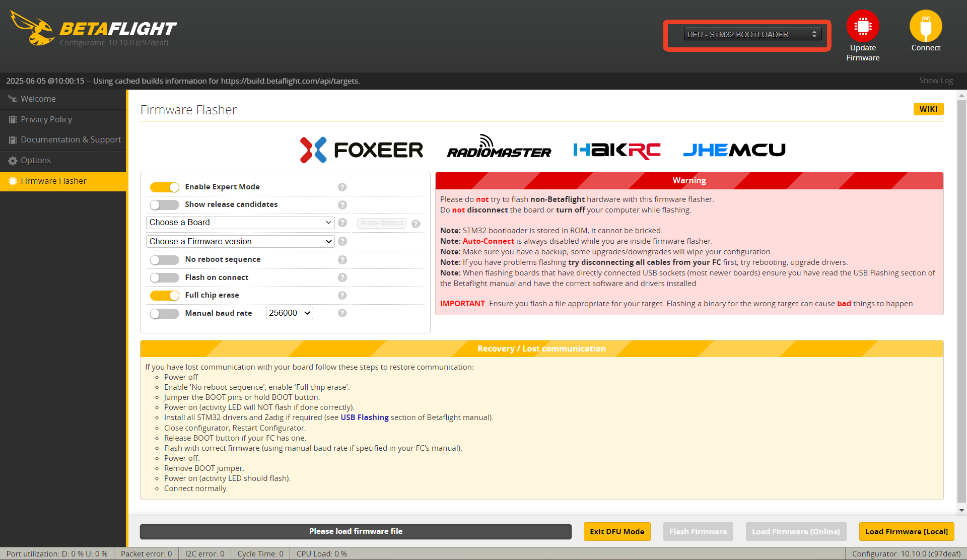Open the 256000 baud rate dropdown
The image size is (967, 560).
(290, 313)
